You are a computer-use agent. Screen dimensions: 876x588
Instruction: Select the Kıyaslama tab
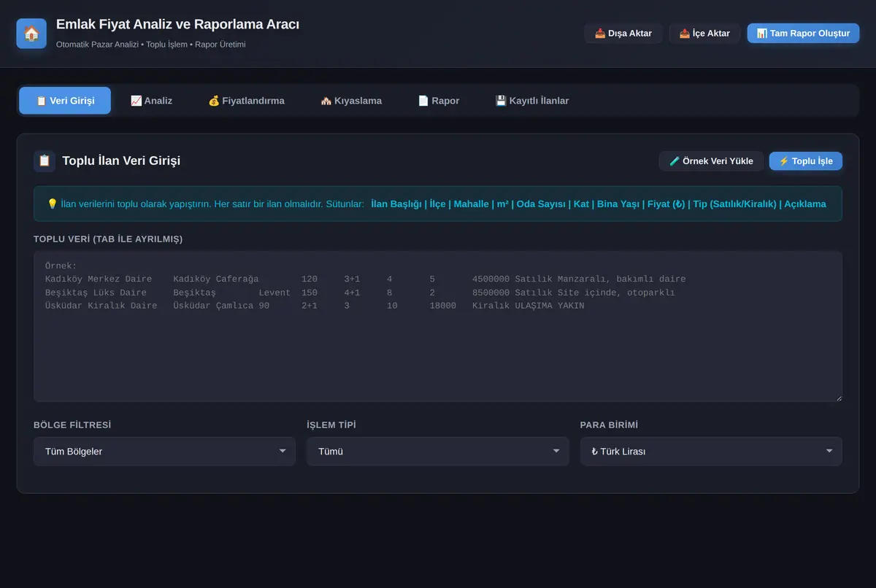click(x=351, y=101)
